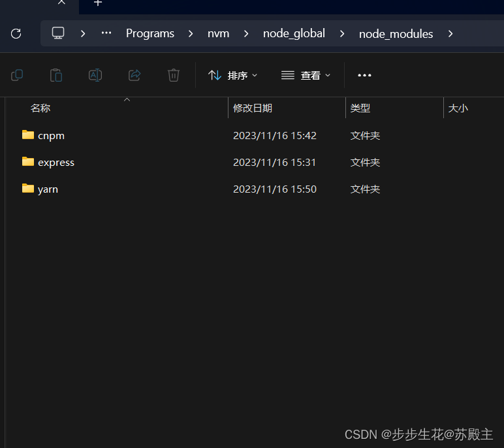Expand chevron after the monitor icon
Image resolution: width=504 pixels, height=448 pixels.
click(x=83, y=33)
